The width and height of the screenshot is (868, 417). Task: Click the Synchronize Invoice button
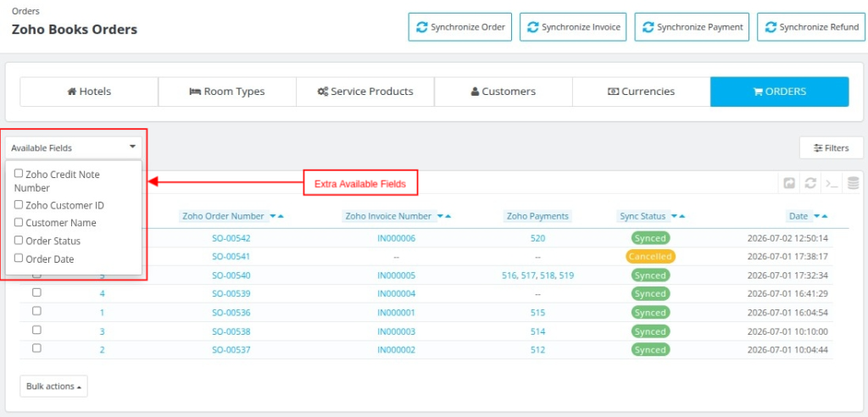point(573,27)
